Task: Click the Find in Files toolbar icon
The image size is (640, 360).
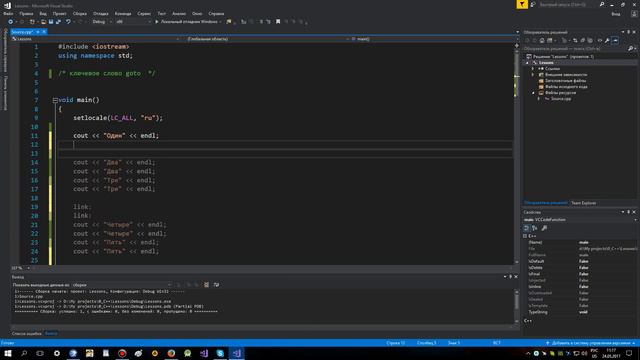Action: [x=229, y=22]
